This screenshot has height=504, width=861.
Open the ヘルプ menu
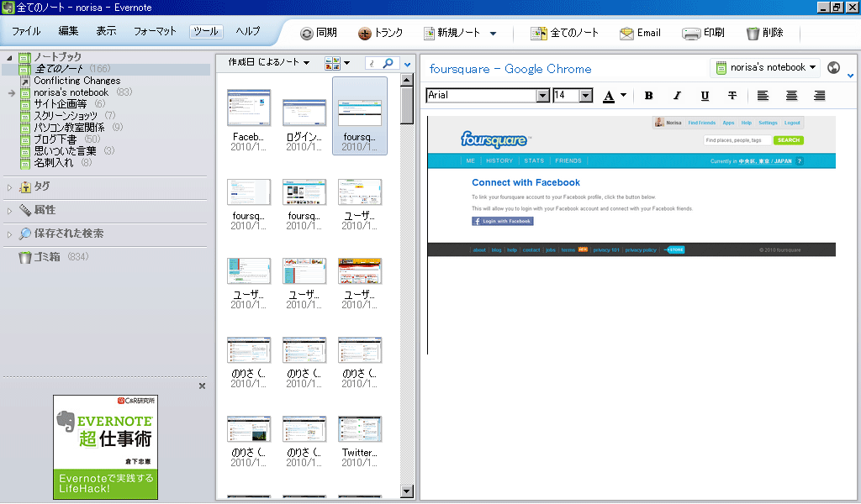(x=248, y=31)
